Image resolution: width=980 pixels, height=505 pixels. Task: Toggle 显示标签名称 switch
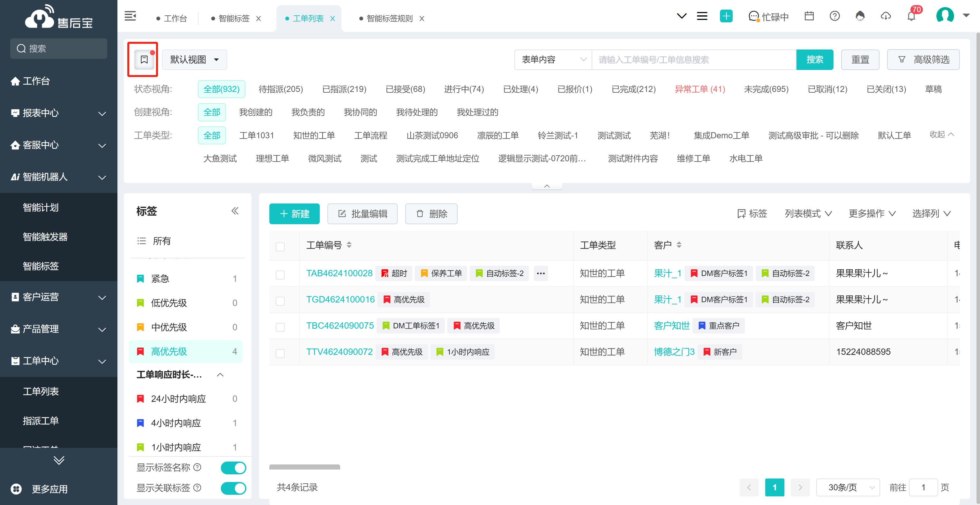pos(233,468)
